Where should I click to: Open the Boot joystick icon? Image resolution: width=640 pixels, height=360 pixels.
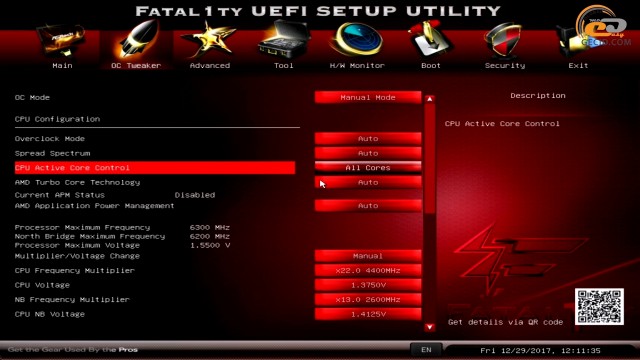click(x=431, y=40)
